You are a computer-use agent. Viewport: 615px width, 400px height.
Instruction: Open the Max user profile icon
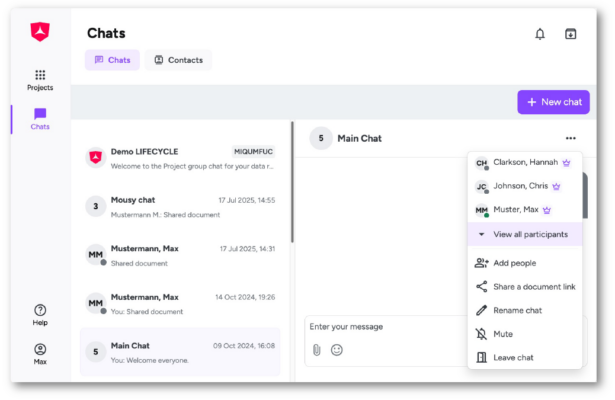pyautogui.click(x=40, y=354)
